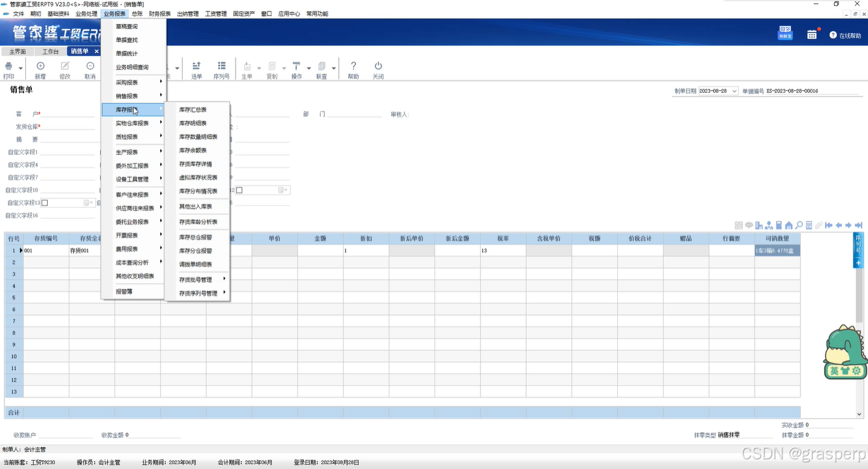The height and width of the screenshot is (469, 868).
Task: Jump to last record arrow icon
Action: (858, 225)
